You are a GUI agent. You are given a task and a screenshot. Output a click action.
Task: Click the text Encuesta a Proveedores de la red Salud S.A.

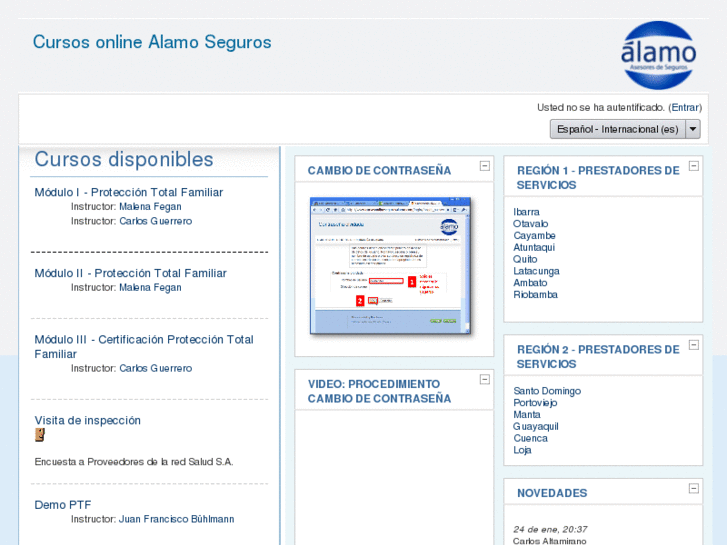134,462
